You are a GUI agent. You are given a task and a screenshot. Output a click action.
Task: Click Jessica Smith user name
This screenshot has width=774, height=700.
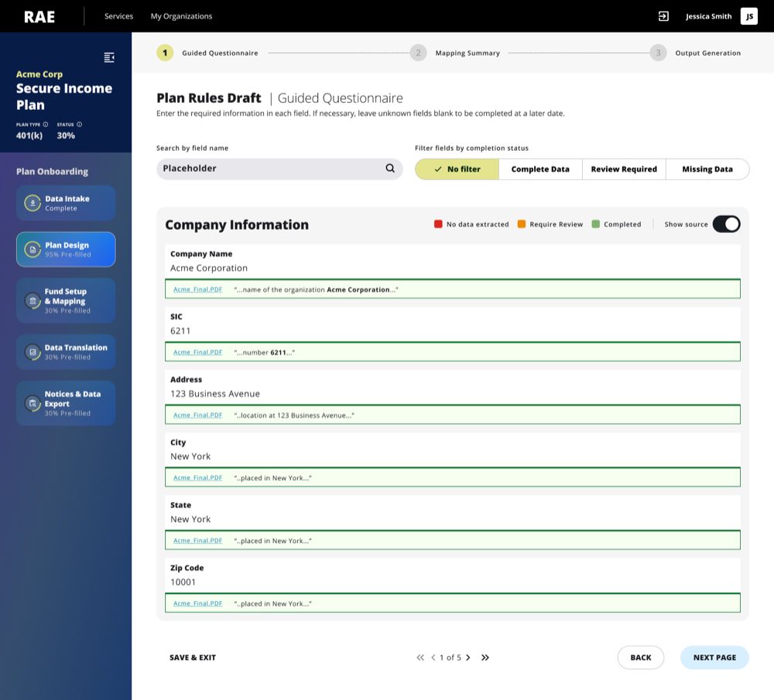(x=708, y=16)
